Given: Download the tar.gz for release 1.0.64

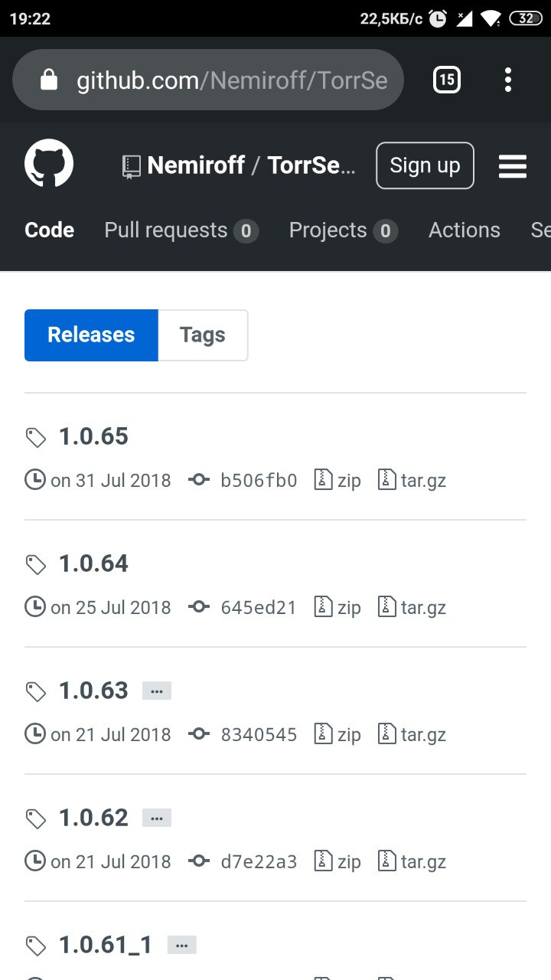Looking at the screenshot, I should tap(412, 607).
